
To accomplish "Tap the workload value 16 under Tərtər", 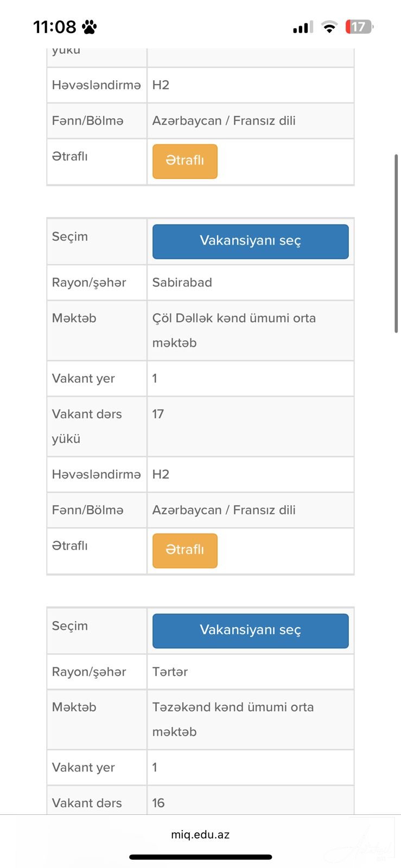I will (158, 803).
